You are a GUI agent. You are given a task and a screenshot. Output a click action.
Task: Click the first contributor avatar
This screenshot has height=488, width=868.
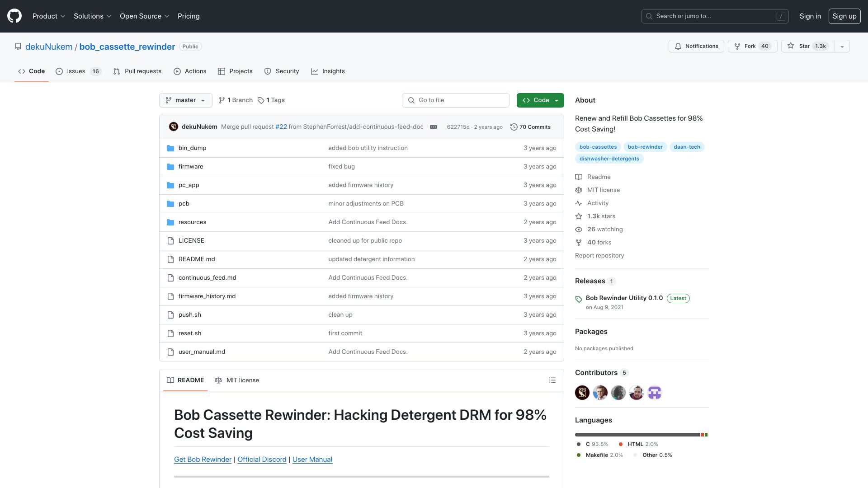tap(582, 393)
